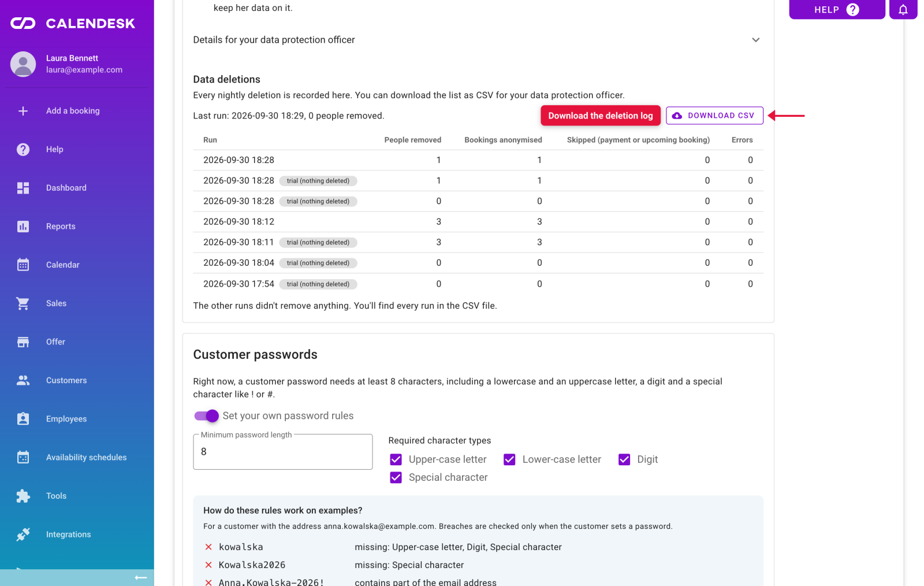Viewport: 924px width, 586px height.
Task: Open the Employees sidebar link
Action: click(77, 419)
